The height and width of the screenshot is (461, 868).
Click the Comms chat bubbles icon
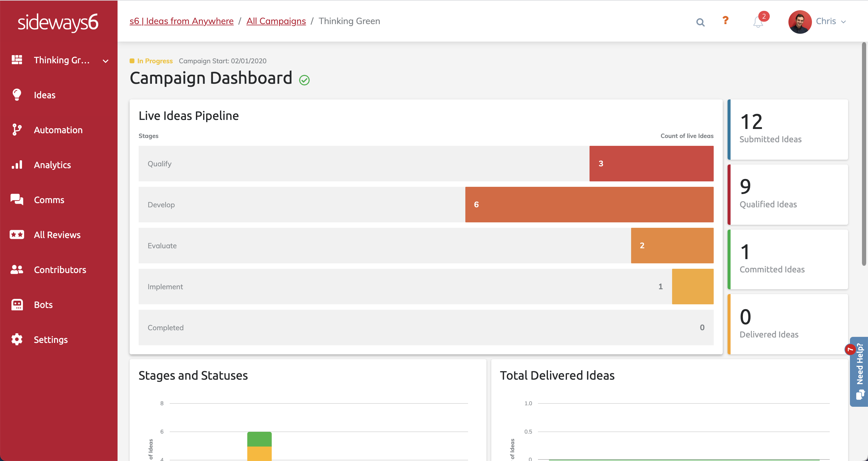point(17,199)
